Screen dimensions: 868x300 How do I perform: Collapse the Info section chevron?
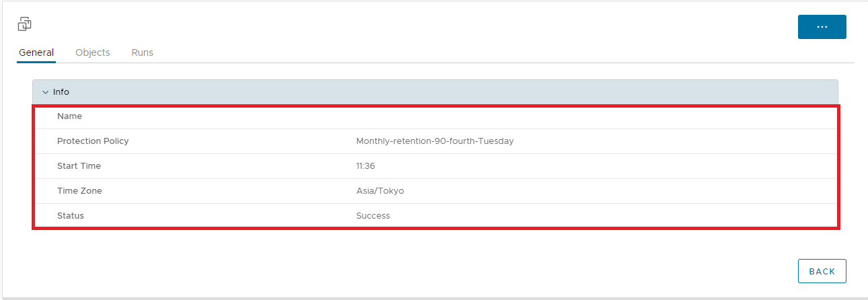45,92
